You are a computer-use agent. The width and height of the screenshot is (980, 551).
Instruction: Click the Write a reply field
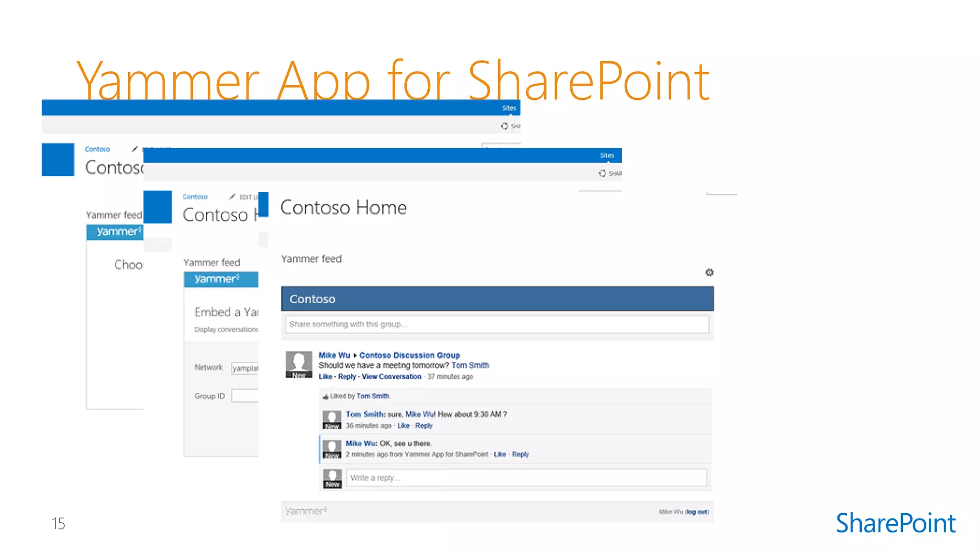pos(526,478)
